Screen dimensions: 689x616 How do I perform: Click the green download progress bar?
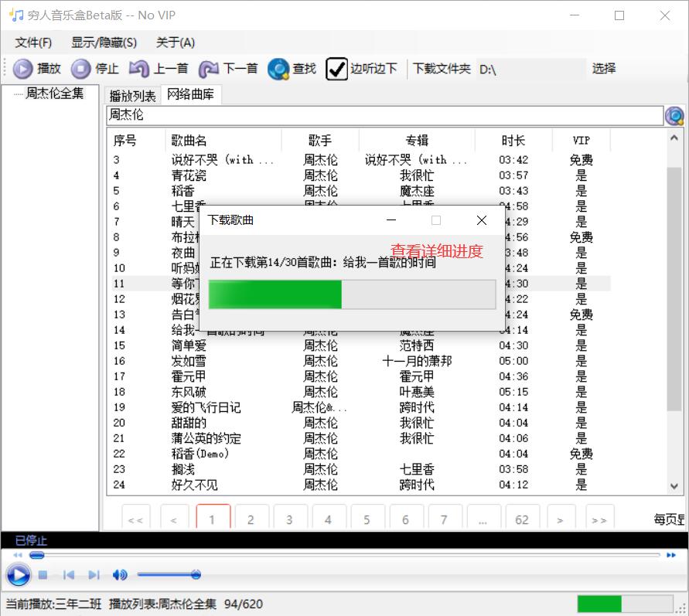point(353,294)
